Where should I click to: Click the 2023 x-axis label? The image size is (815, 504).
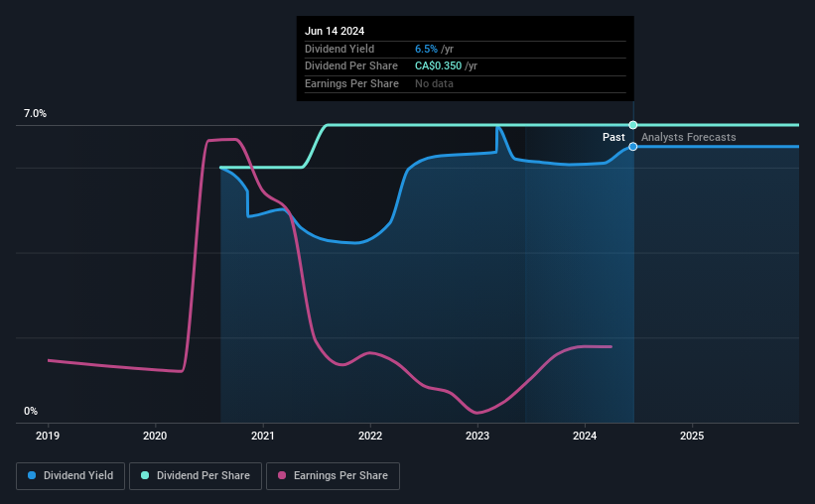coord(477,436)
